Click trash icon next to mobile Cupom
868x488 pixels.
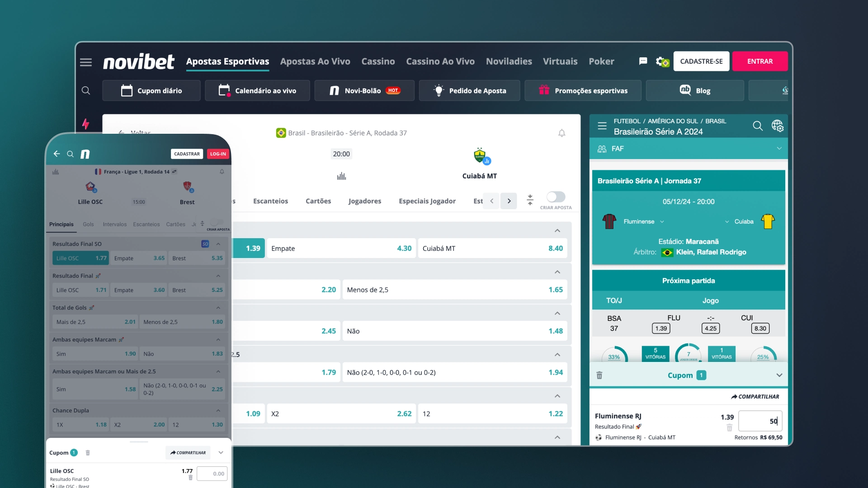pyautogui.click(x=88, y=453)
